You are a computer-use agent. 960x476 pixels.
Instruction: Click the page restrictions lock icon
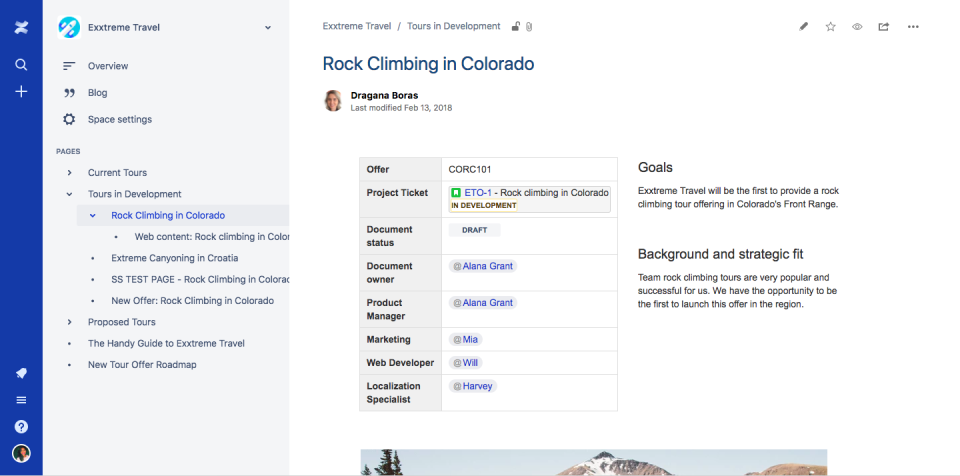point(516,27)
